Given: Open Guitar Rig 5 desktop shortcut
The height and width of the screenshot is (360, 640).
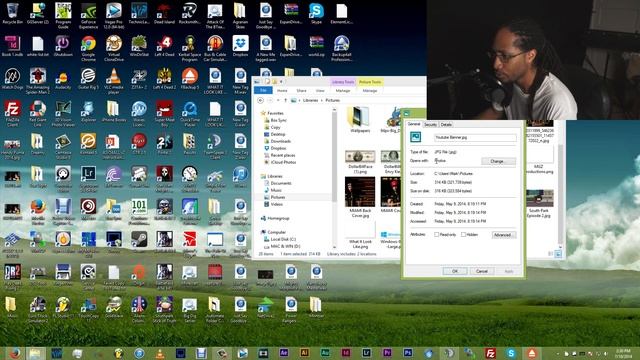Looking at the screenshot, I should 88,79.
